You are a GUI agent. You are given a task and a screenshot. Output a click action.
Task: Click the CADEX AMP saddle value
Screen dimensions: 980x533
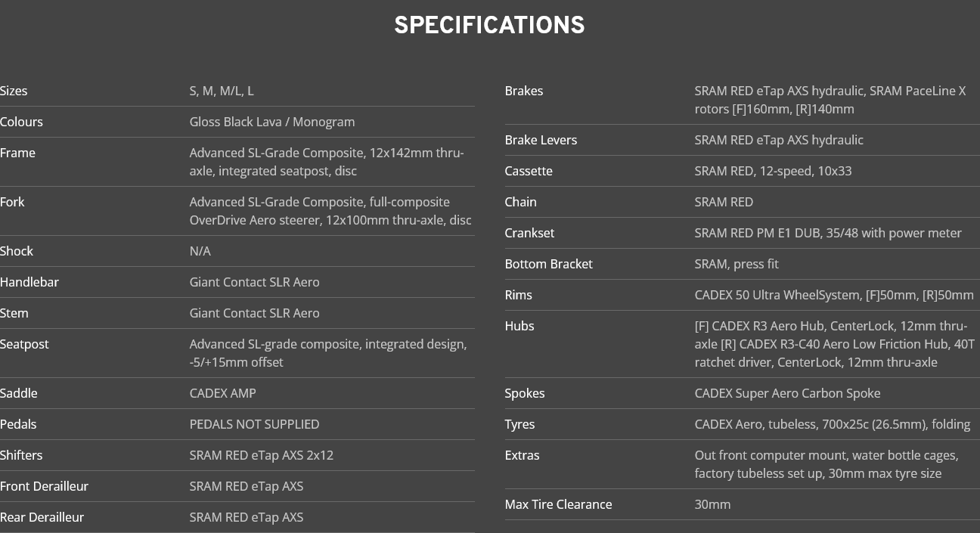pyautogui.click(x=222, y=393)
